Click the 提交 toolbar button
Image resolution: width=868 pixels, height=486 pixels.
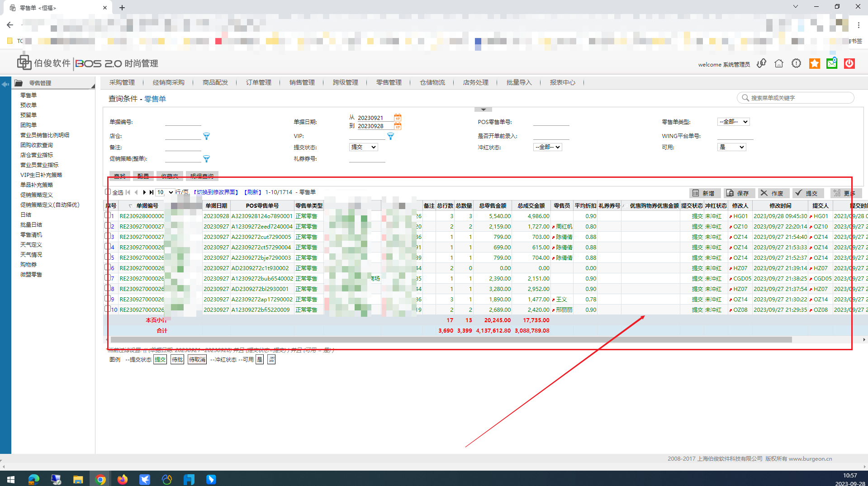click(808, 193)
